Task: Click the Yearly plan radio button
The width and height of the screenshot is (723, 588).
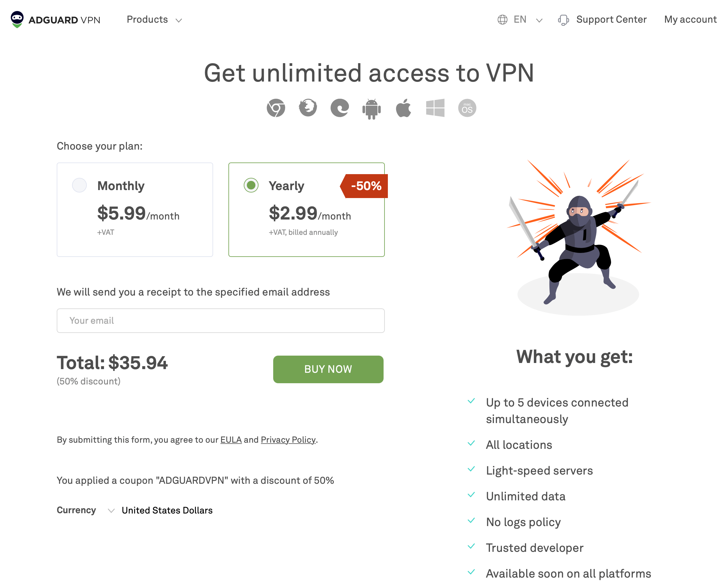Action: (251, 185)
